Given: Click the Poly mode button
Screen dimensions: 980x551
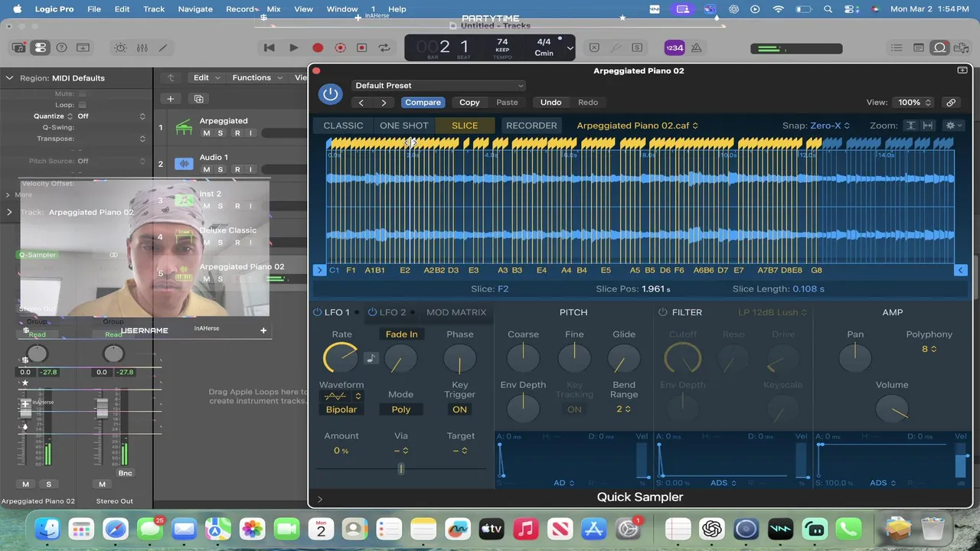Looking at the screenshot, I should click(401, 409).
